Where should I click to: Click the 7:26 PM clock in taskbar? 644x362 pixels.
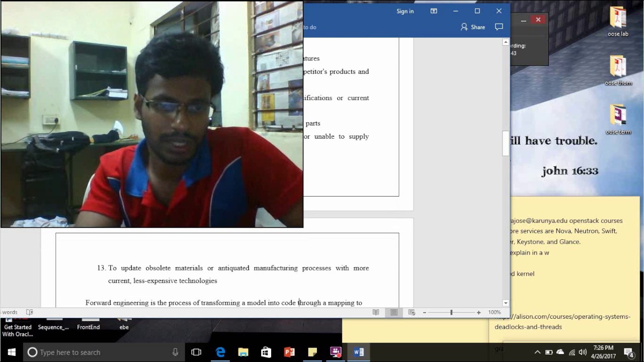coord(603,352)
